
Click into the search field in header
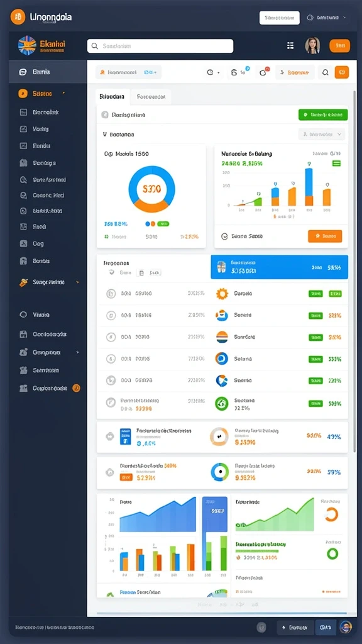(160, 46)
